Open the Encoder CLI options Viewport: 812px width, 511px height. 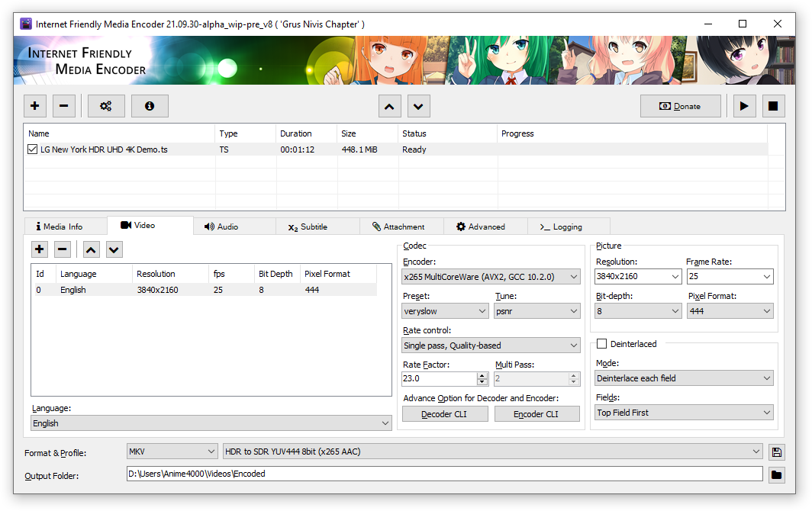coord(536,413)
